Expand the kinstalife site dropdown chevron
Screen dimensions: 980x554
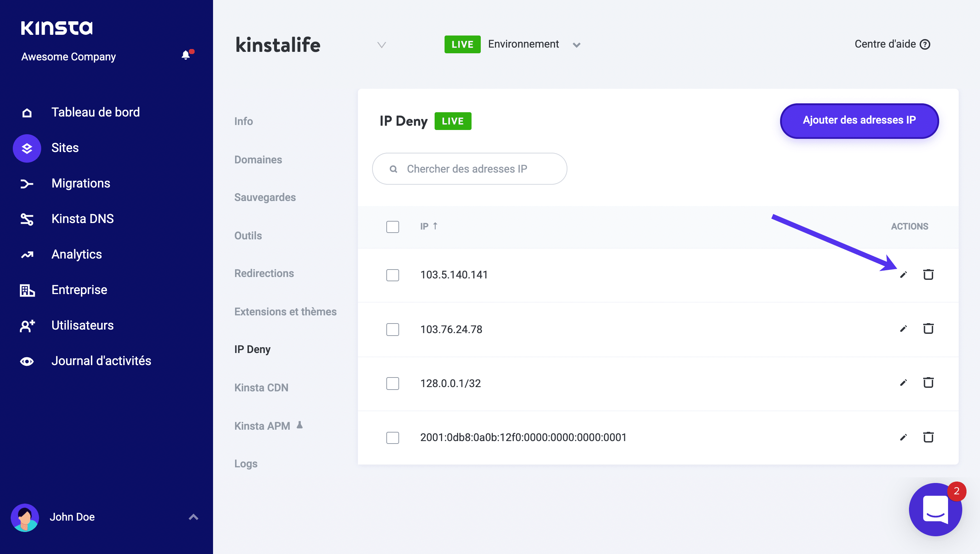pyautogui.click(x=382, y=45)
